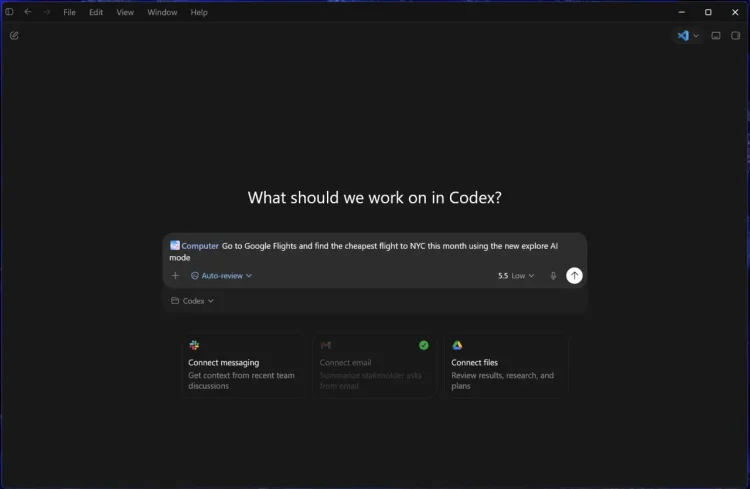Click text Review results, research, and plans
This screenshot has height=489, width=750.
[x=502, y=380]
